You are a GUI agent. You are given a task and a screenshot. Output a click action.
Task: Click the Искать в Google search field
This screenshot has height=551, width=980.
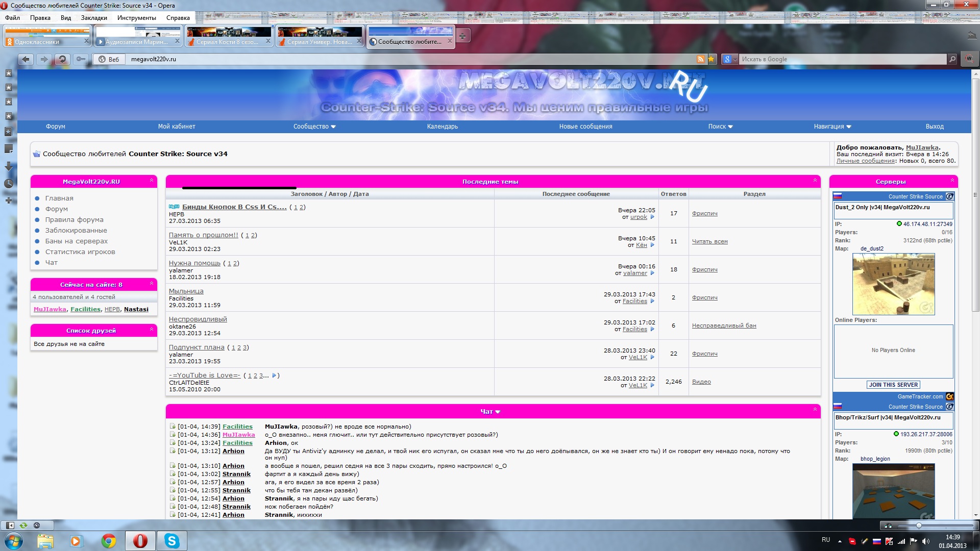click(x=842, y=59)
